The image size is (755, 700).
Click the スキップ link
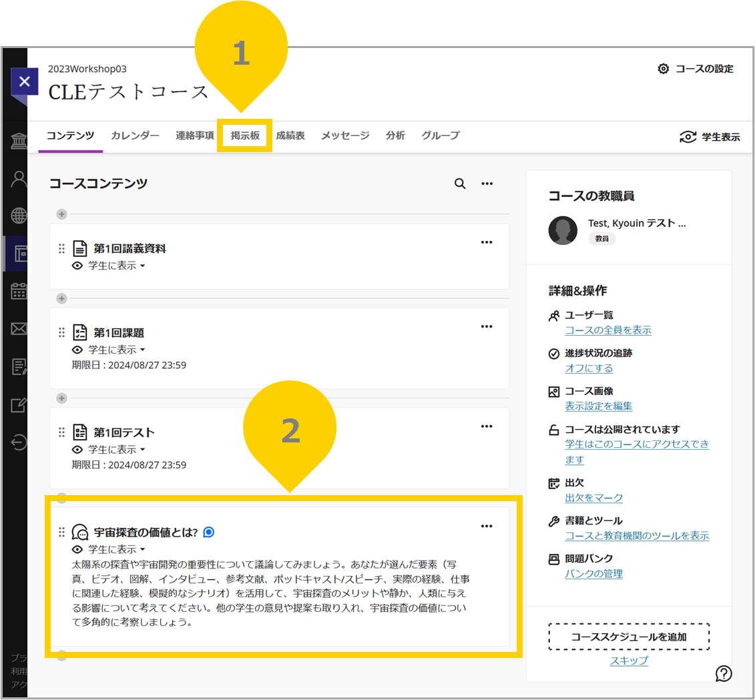point(629,661)
